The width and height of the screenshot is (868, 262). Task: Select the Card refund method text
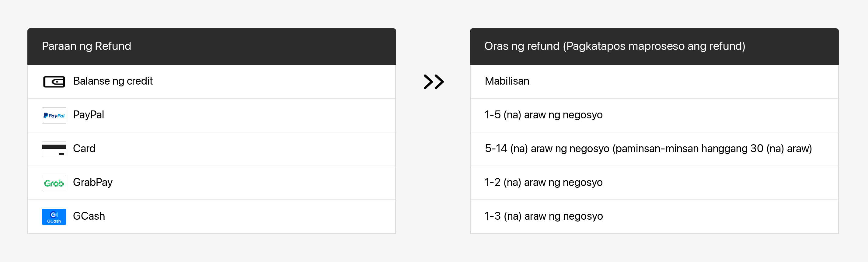coord(84,149)
